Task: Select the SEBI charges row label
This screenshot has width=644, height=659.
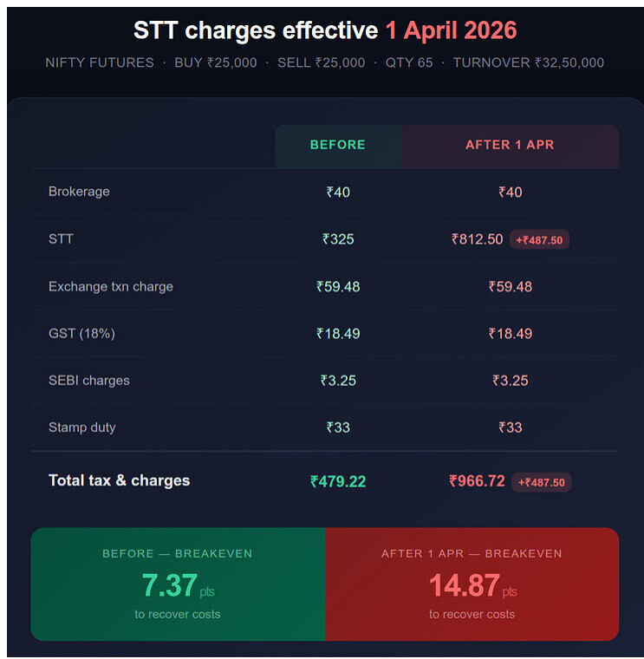Action: pos(88,380)
